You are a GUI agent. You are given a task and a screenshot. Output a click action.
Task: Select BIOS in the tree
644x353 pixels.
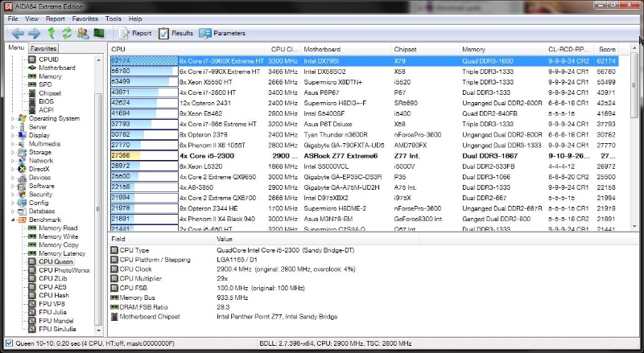click(x=46, y=101)
